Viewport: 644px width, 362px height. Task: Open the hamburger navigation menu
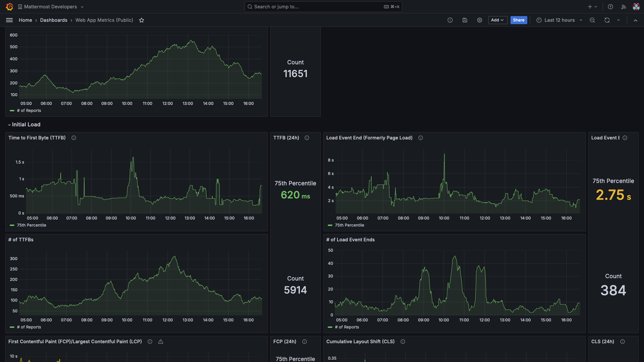[9, 20]
